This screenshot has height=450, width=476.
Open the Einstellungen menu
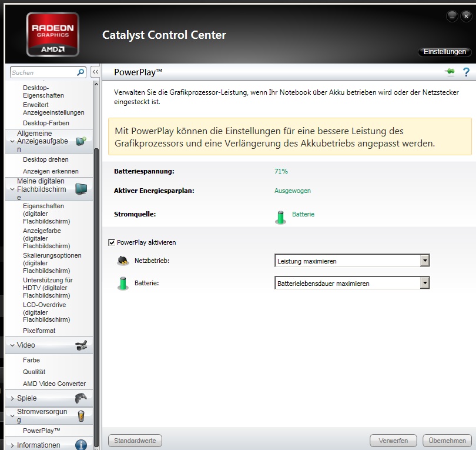click(x=445, y=52)
